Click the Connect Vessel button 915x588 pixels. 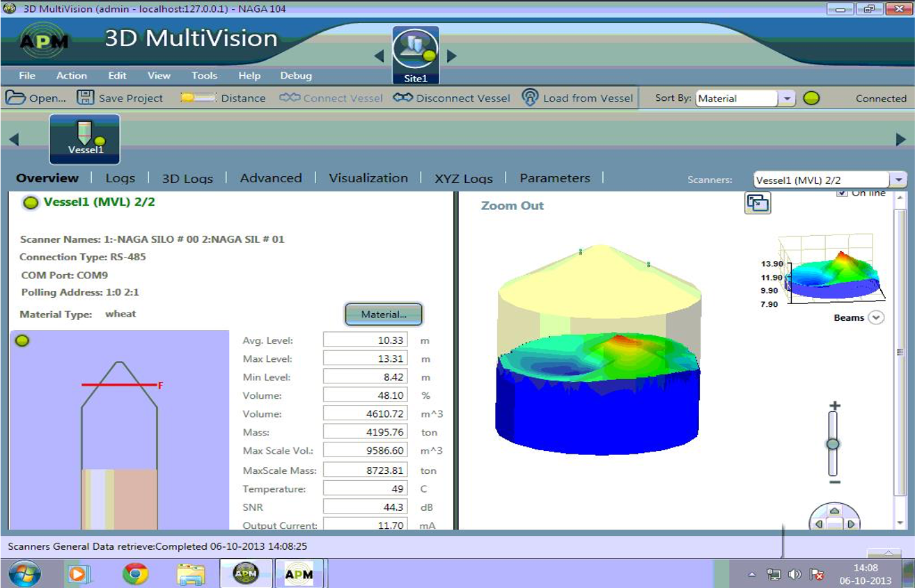pyautogui.click(x=331, y=98)
